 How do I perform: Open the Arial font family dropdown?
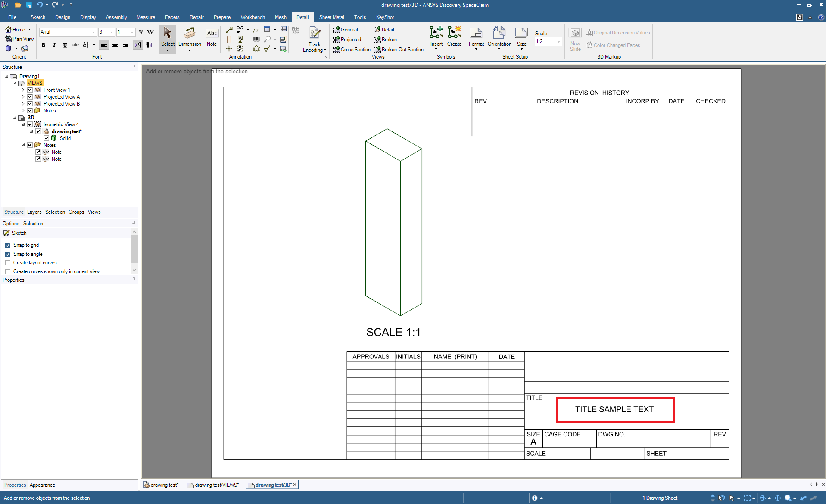(94, 32)
